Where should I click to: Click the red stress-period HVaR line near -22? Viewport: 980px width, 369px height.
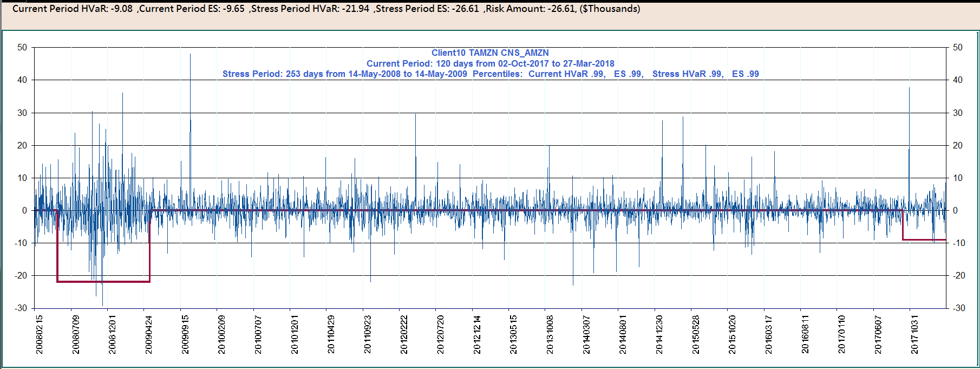(103, 282)
